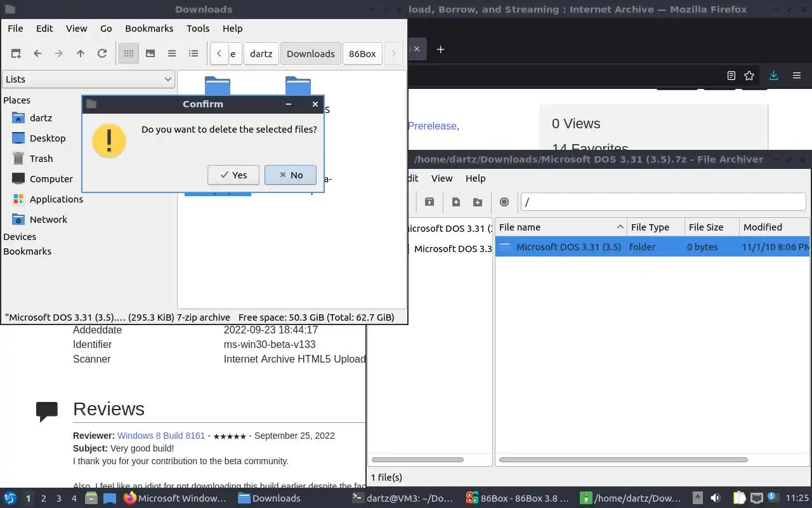Open Firefox downloads panel
This screenshot has width=812, height=508.
click(x=773, y=76)
